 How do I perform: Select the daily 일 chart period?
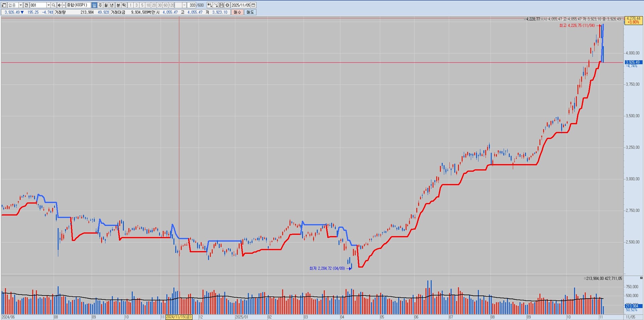click(94, 5)
